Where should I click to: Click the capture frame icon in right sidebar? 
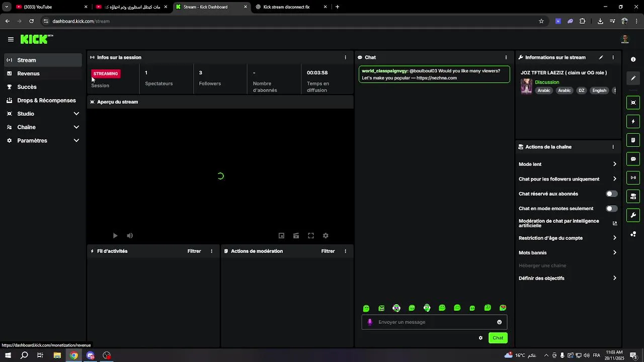pyautogui.click(x=633, y=103)
